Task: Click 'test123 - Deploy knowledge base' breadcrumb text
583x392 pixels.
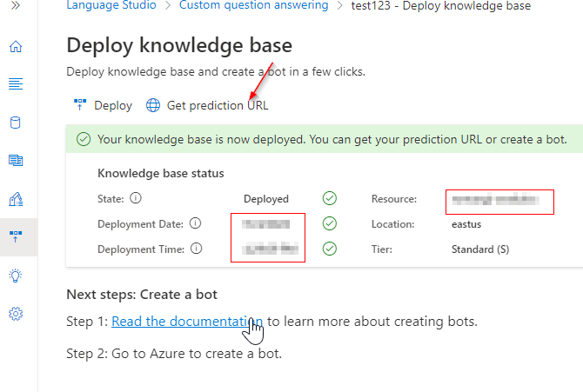Action: tap(441, 5)
